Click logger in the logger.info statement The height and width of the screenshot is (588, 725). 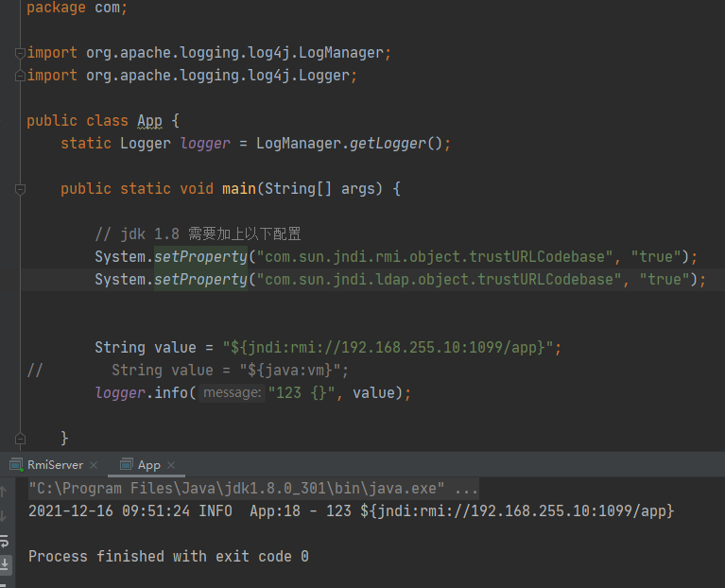point(120,392)
